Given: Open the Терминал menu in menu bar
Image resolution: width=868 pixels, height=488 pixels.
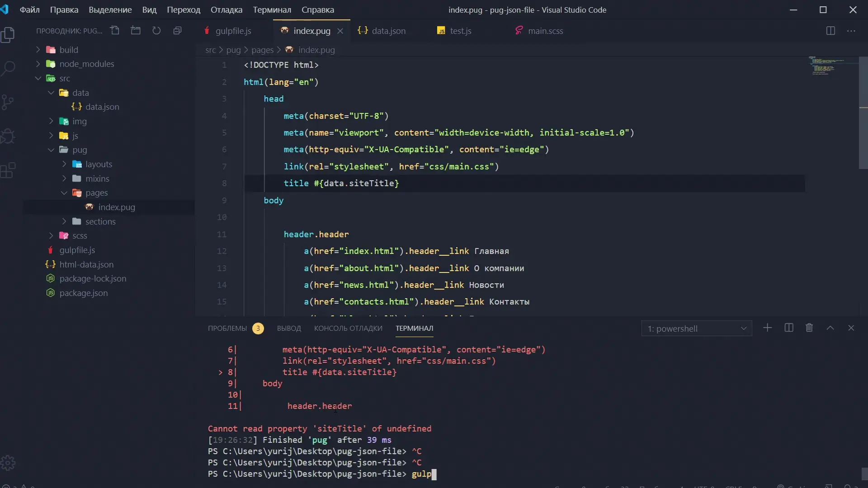Looking at the screenshot, I should [272, 9].
